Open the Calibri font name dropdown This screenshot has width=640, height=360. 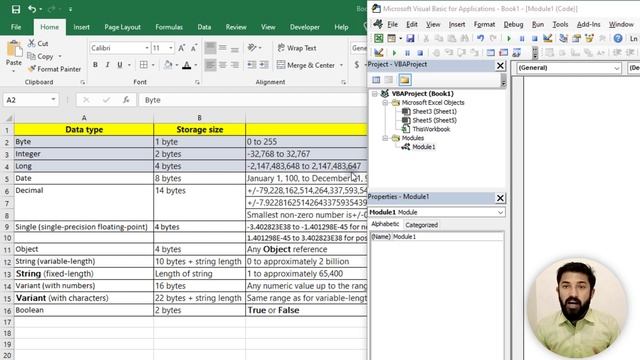(147, 48)
